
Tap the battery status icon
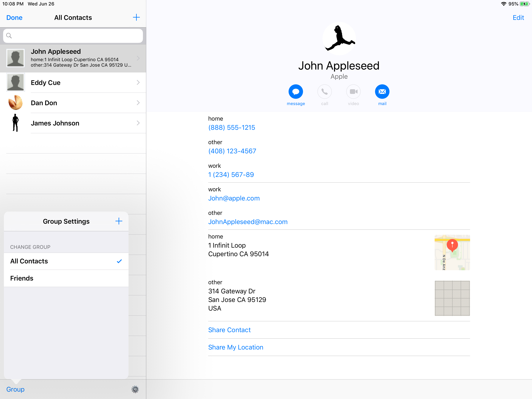[525, 4]
